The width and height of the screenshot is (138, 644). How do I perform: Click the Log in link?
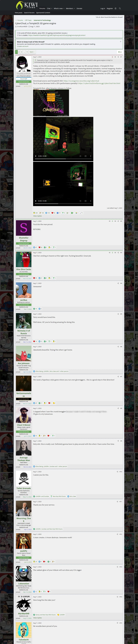point(103,8)
